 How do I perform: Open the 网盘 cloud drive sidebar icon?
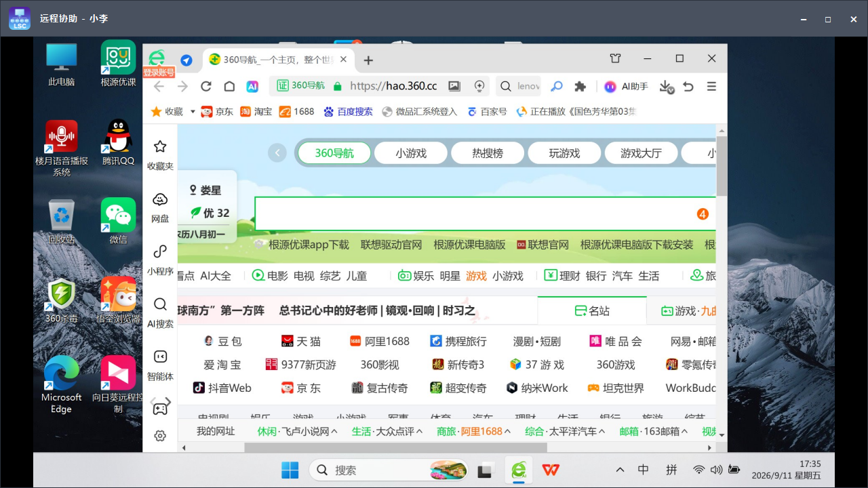(160, 207)
